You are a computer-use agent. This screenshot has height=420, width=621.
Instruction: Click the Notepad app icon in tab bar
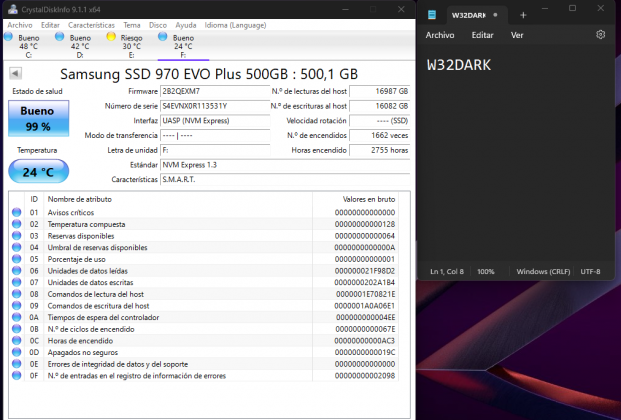point(432,15)
